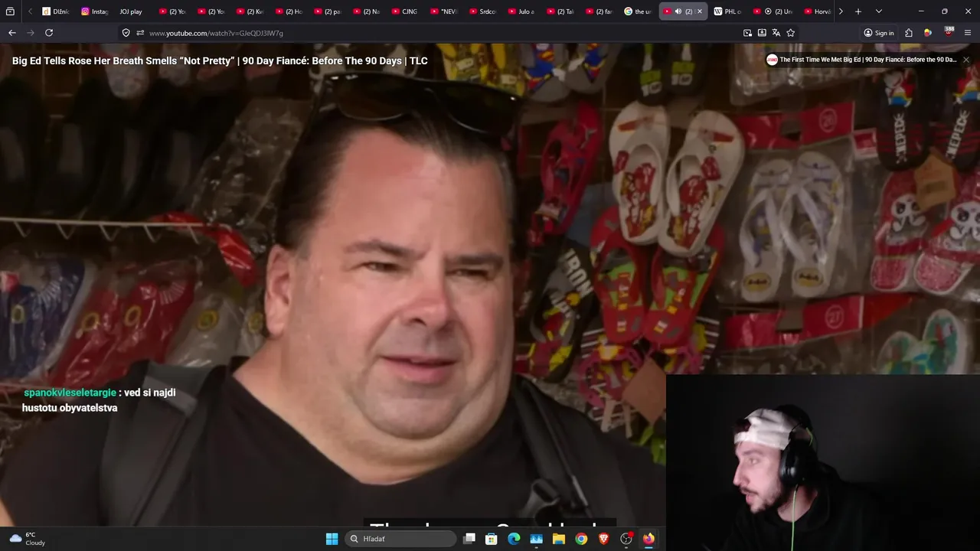Switch to the (2) Tal YouTube tab
This screenshot has width=980, height=551.
560,11
